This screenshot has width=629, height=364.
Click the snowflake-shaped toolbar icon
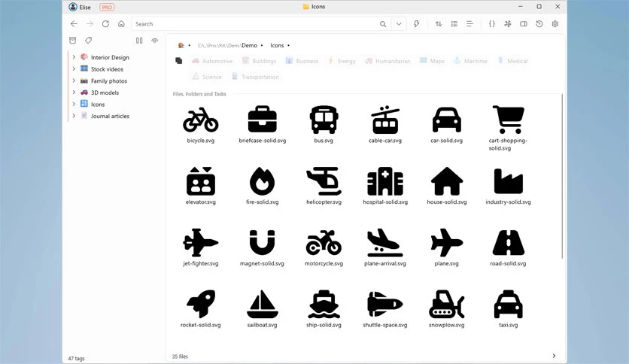click(508, 24)
